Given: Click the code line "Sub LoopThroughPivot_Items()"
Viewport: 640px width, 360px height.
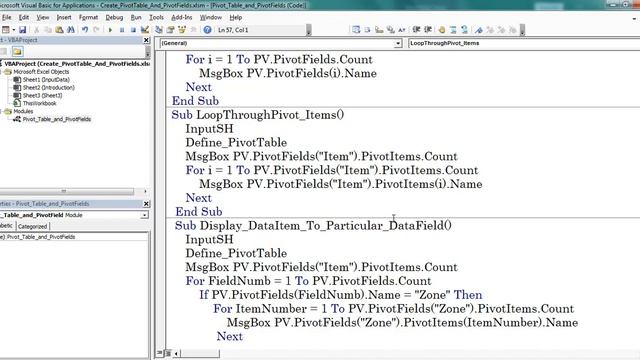Looking at the screenshot, I should (258, 115).
